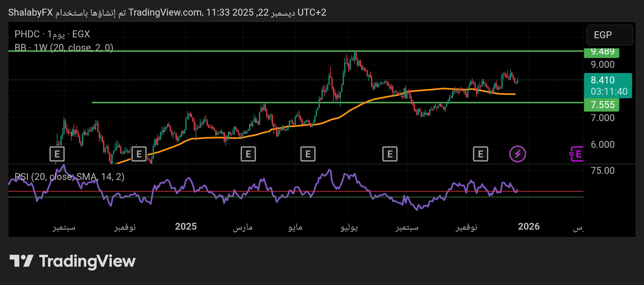
Task: Open the earnings marker nearest March 2025
Action: (248, 154)
